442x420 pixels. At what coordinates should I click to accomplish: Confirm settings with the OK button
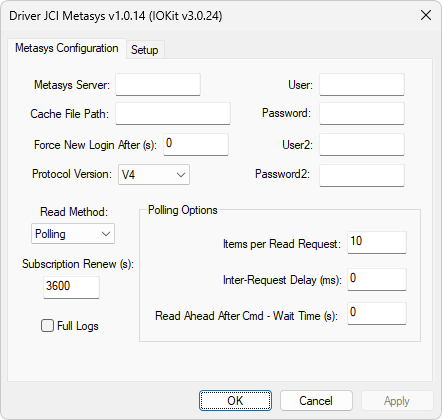[x=235, y=401]
